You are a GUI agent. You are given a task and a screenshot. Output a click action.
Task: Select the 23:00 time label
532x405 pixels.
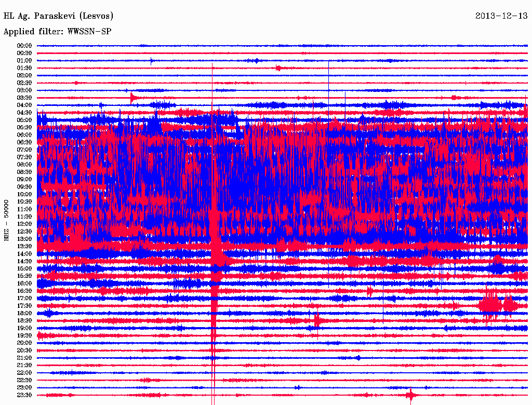24,388
